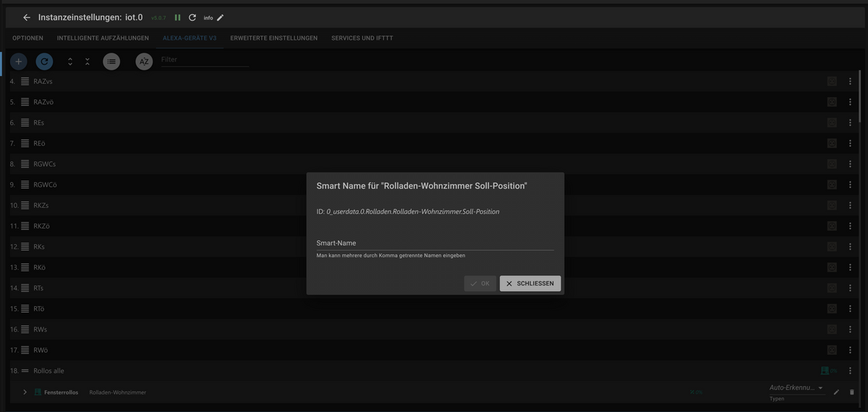868x412 pixels.
Task: Open three-dot menu for RKZs row
Action: [x=851, y=205]
